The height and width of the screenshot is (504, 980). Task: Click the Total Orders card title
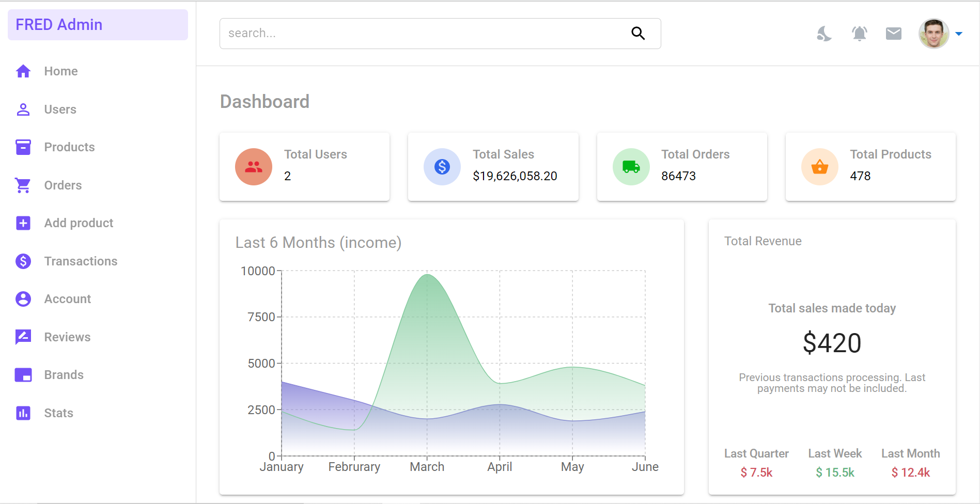pos(695,154)
